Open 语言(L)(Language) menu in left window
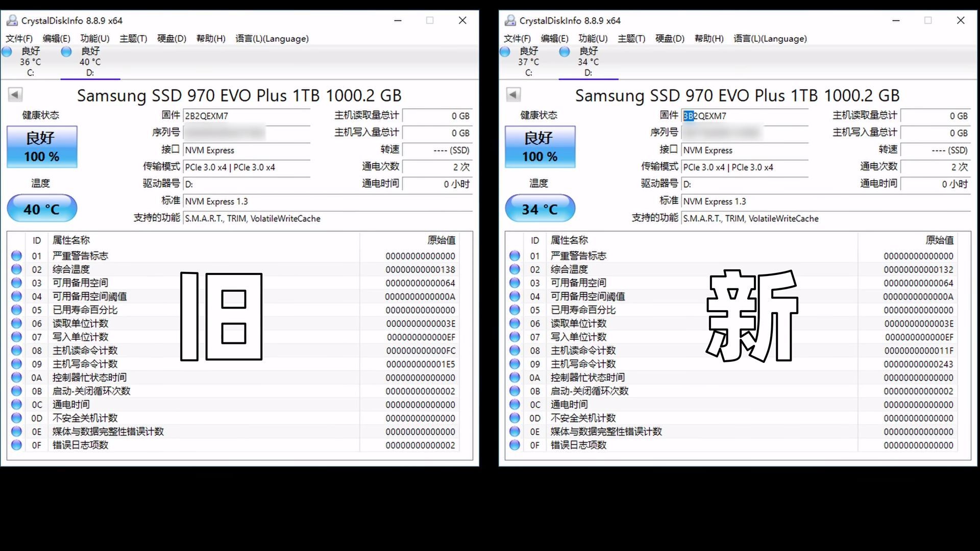The width and height of the screenshot is (980, 551). (272, 38)
